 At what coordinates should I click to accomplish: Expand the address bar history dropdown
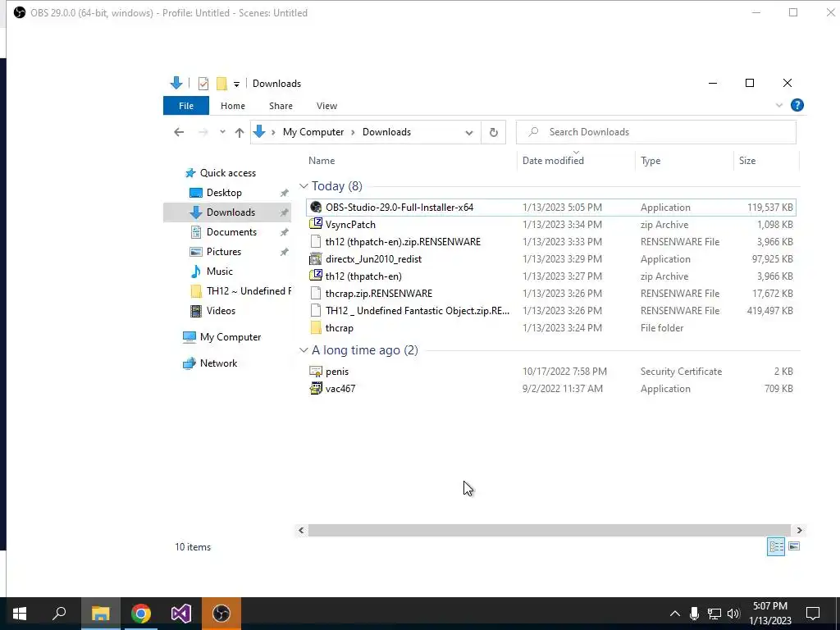tap(468, 132)
